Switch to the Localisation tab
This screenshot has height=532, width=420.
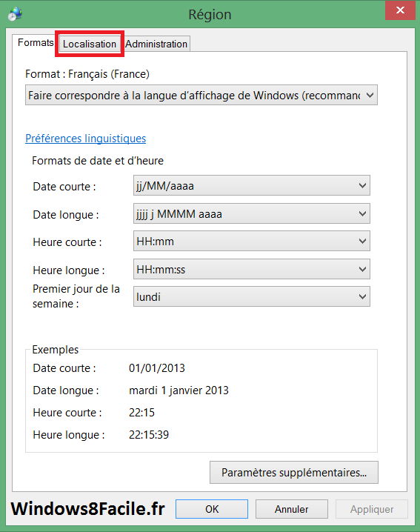[90, 44]
